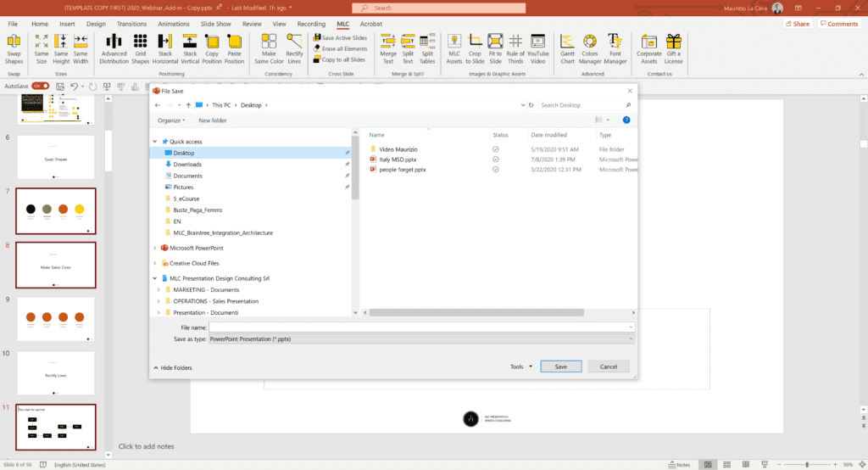Viewport: 868px width, 470px height.
Task: Open the Save as type dropdown
Action: (x=421, y=339)
